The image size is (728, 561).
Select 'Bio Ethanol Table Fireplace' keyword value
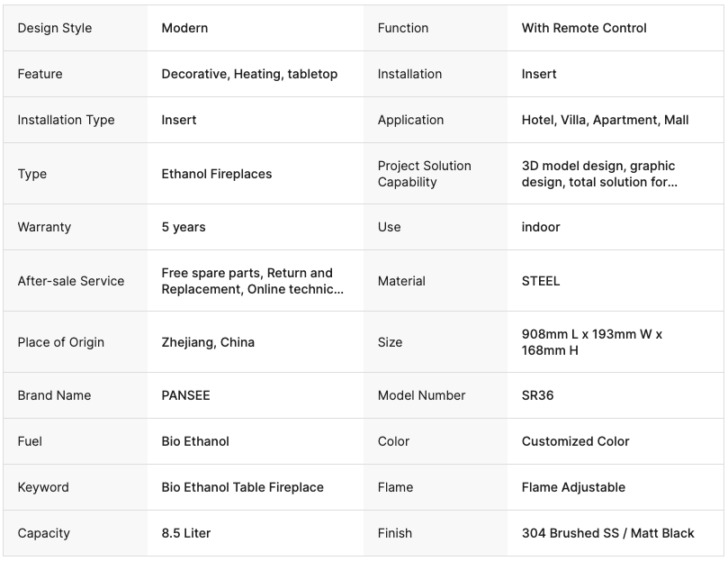(242, 487)
